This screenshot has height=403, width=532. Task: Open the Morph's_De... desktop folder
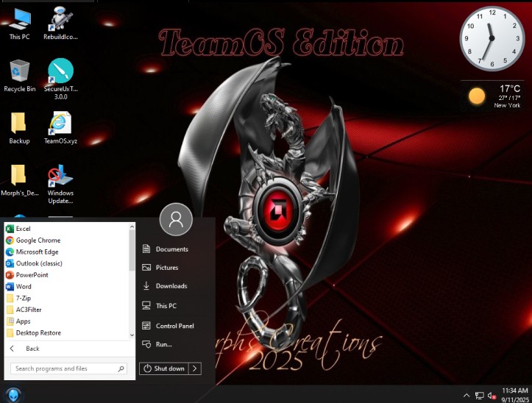[x=19, y=180]
